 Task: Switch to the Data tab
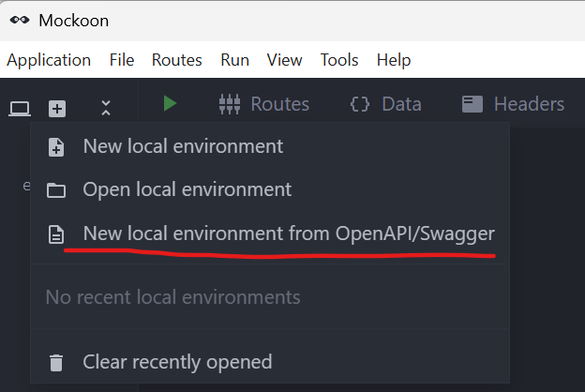point(385,104)
